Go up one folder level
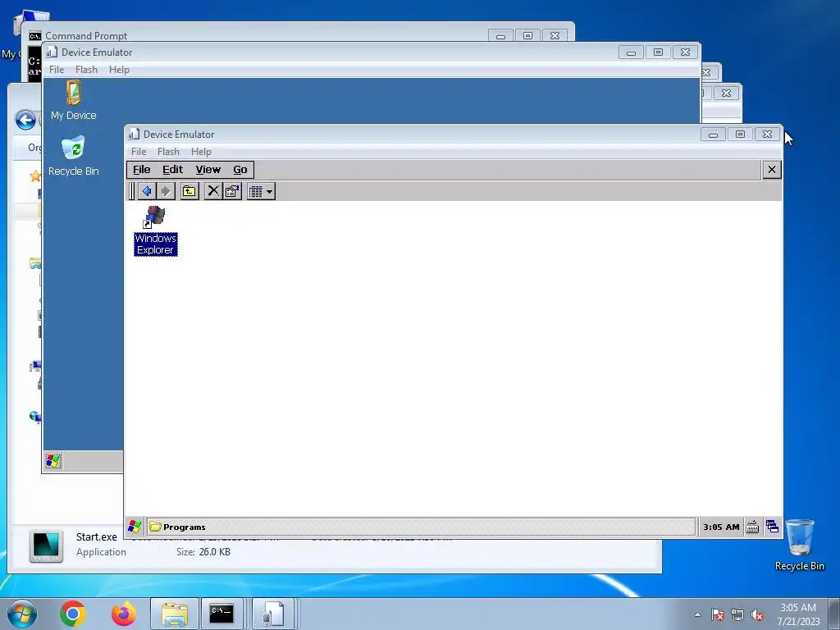 pyautogui.click(x=189, y=191)
